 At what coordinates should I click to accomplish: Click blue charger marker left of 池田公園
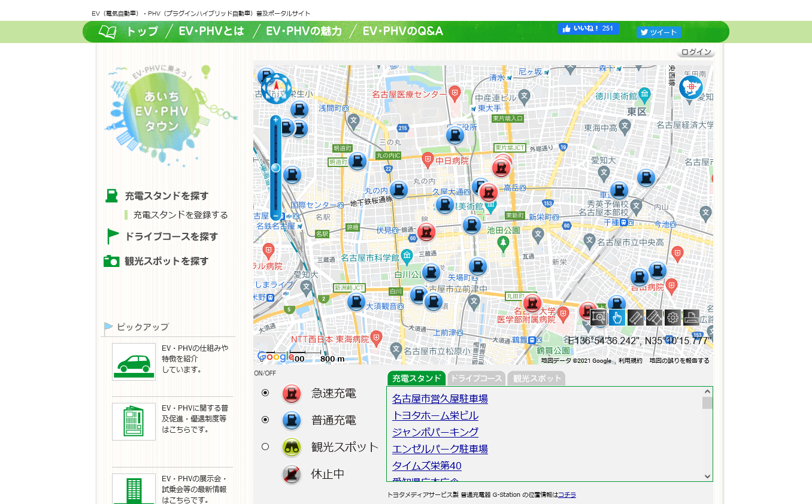click(x=472, y=226)
